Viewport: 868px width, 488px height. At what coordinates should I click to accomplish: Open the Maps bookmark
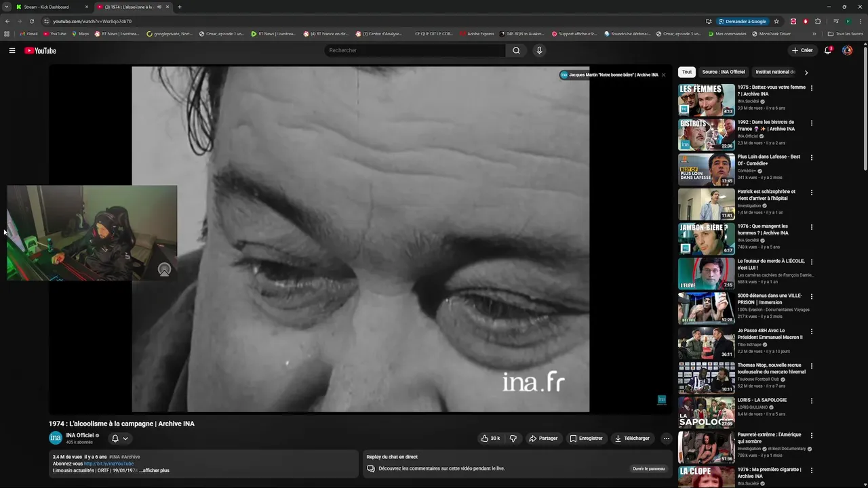pyautogui.click(x=81, y=33)
